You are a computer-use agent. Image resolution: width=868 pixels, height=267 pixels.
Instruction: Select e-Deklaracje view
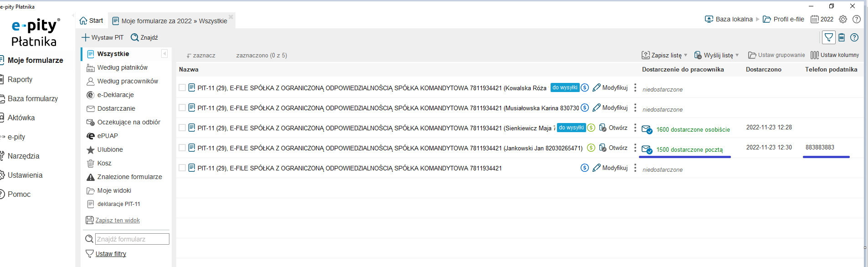point(116,95)
